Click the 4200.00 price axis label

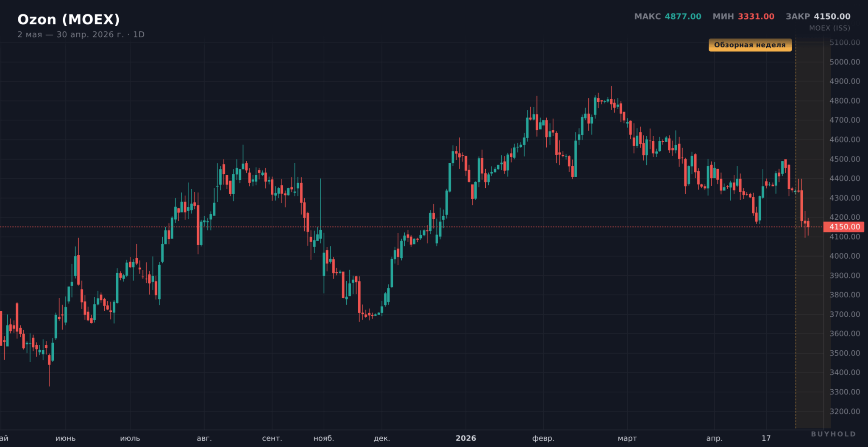click(x=845, y=217)
